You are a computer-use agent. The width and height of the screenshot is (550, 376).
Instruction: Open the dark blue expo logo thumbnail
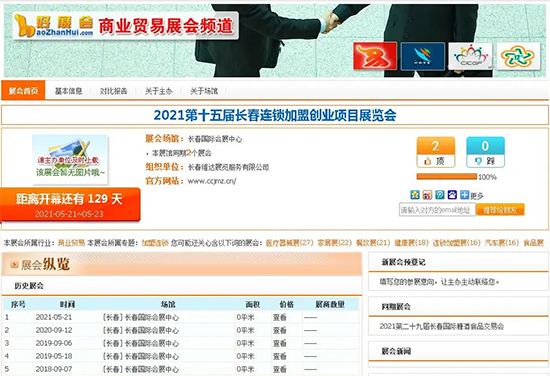(422, 56)
